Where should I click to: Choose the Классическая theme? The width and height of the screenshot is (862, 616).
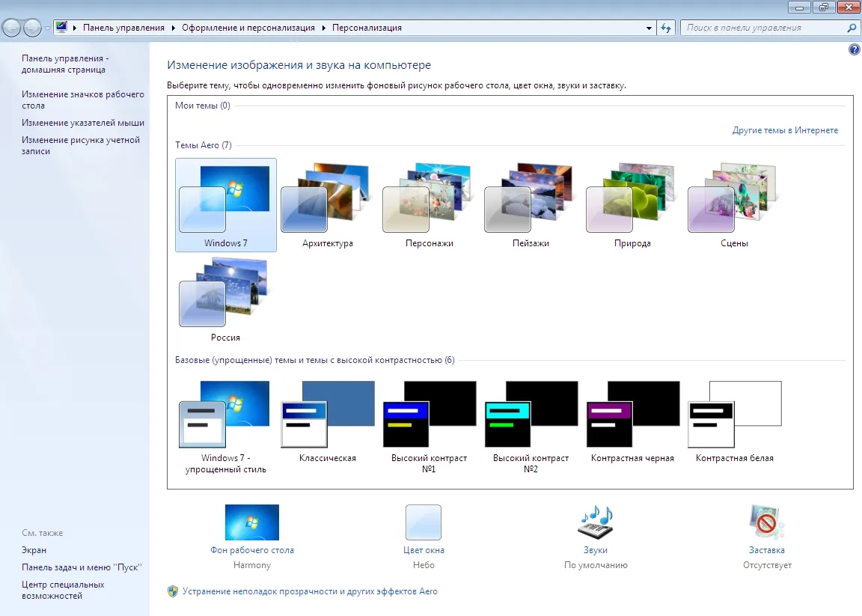click(327, 422)
